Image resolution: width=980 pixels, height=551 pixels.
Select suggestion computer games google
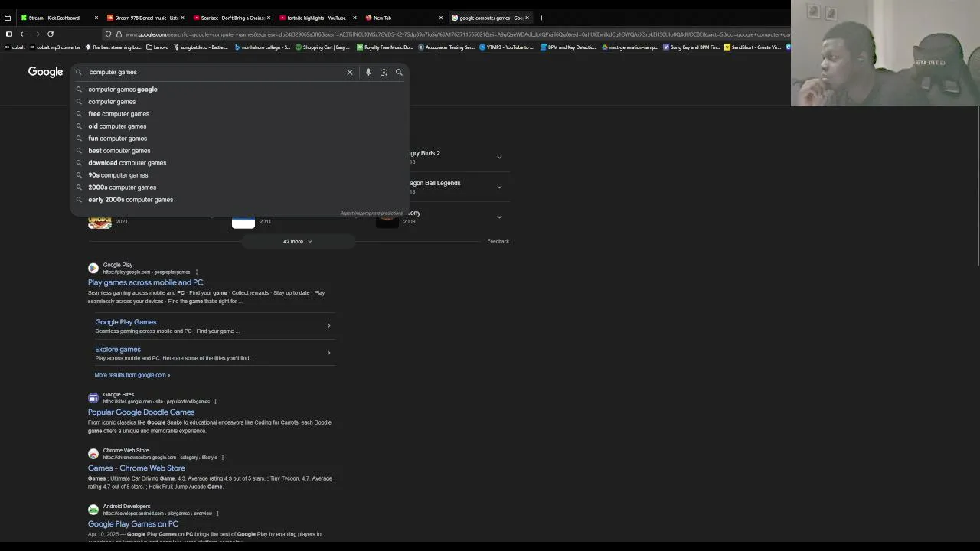tap(239, 90)
